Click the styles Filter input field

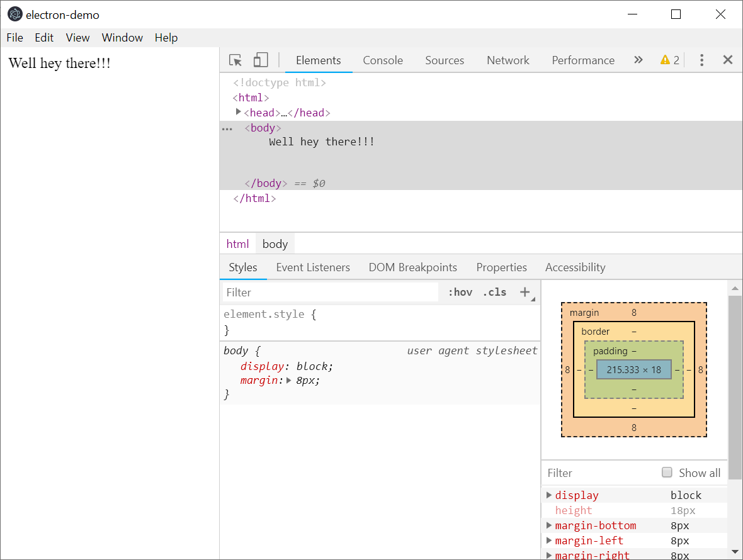click(x=331, y=292)
